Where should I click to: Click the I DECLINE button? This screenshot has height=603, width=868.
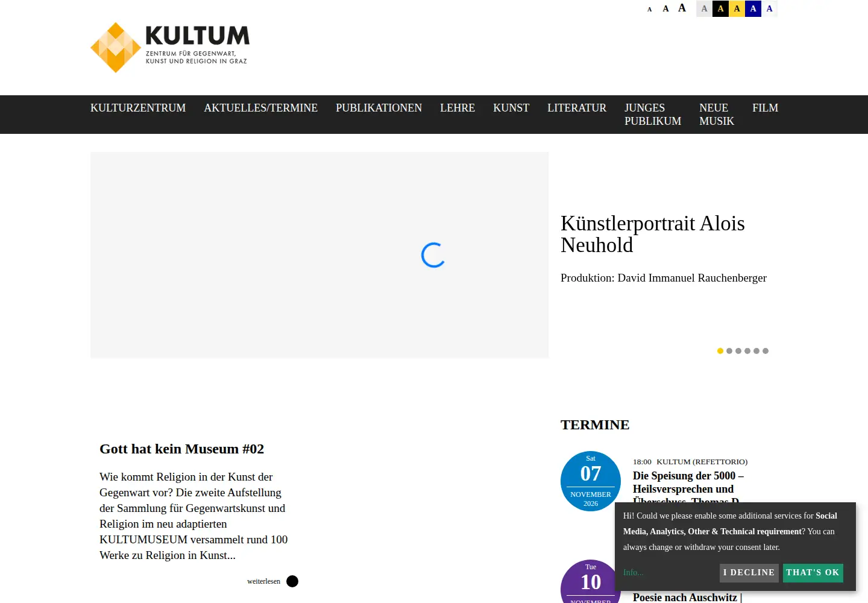point(749,573)
